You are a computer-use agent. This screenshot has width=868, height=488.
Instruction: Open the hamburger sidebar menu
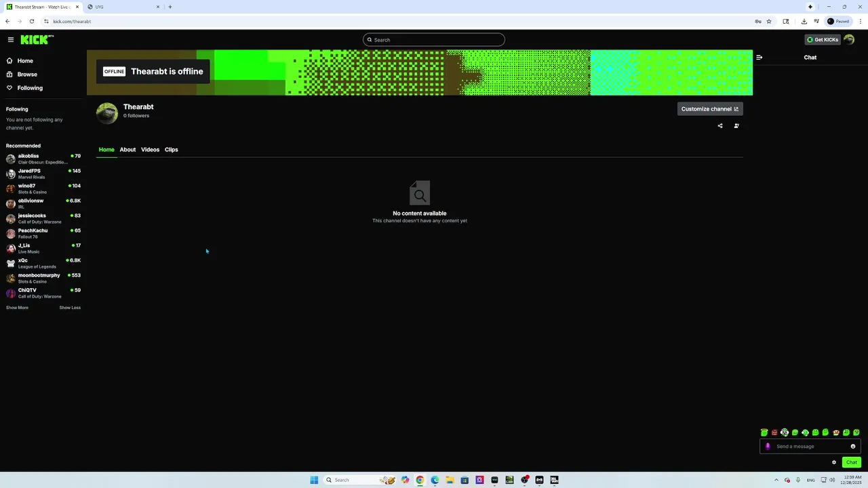(11, 40)
